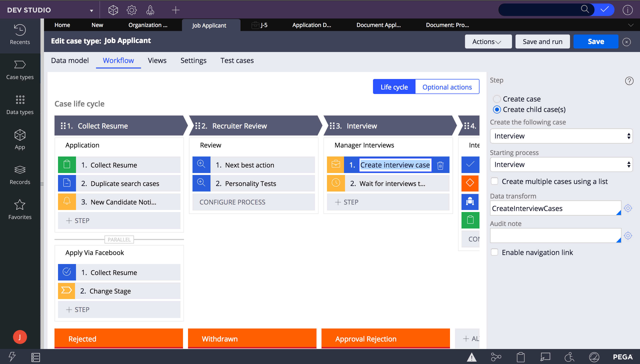
Task: Click the rocket launch icon in header
Action: coord(150,10)
